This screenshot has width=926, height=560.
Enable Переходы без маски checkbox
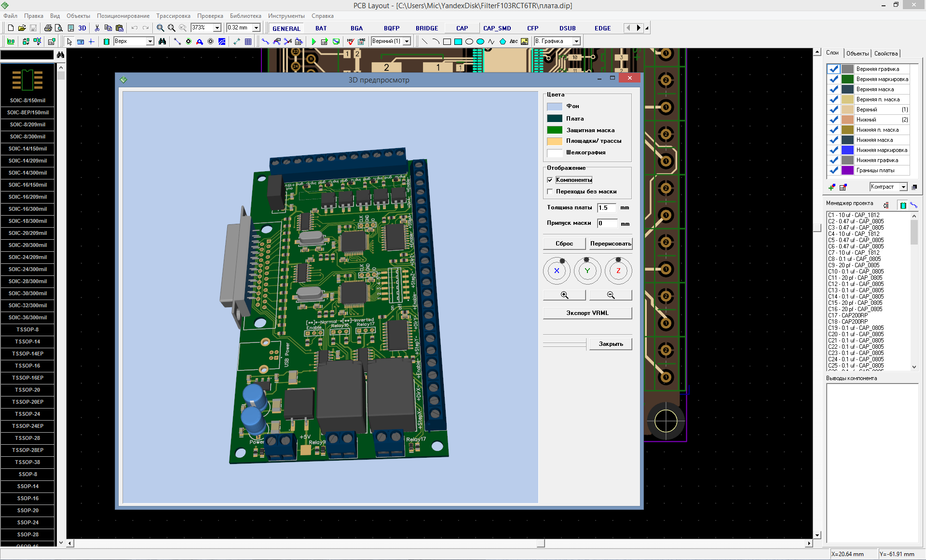pyautogui.click(x=550, y=191)
